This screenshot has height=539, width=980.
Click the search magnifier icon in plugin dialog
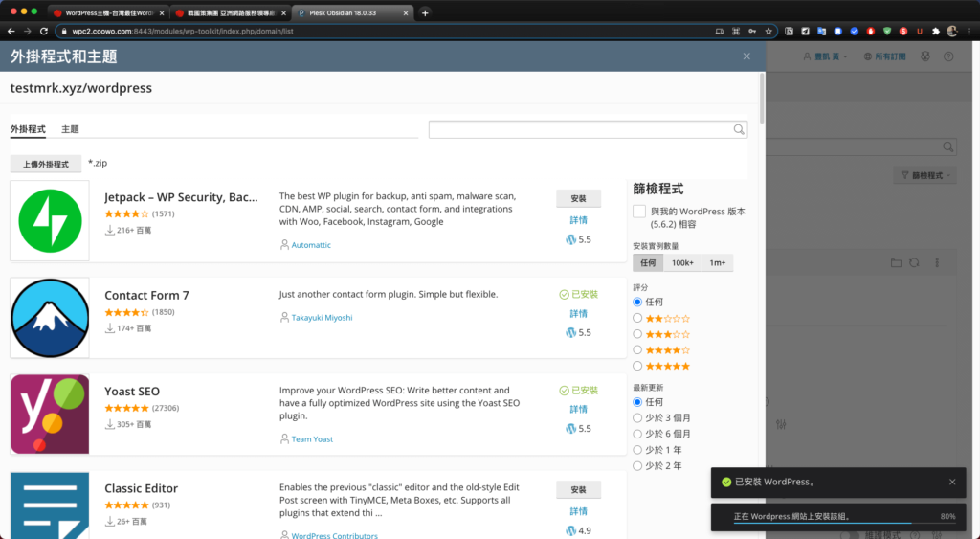click(x=739, y=129)
